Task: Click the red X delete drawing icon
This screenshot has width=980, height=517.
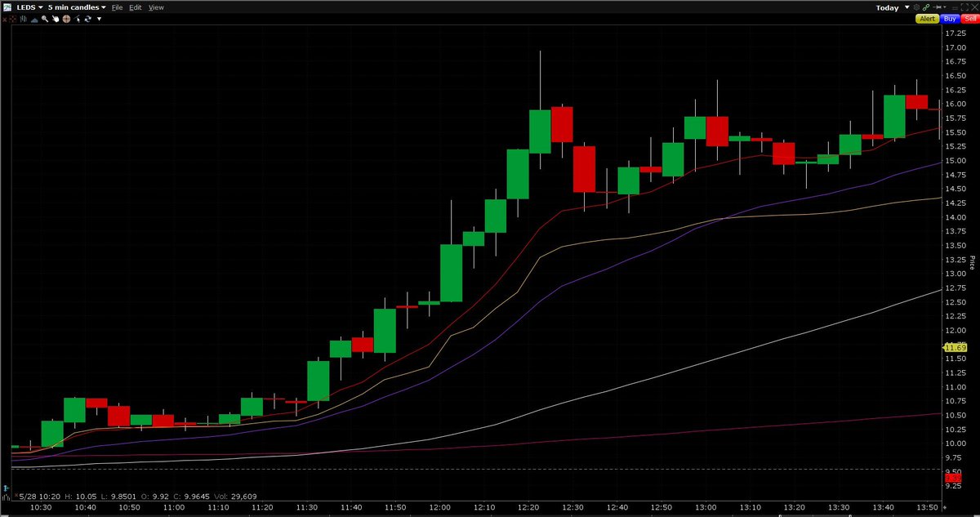Action: pyautogui.click(x=5, y=18)
